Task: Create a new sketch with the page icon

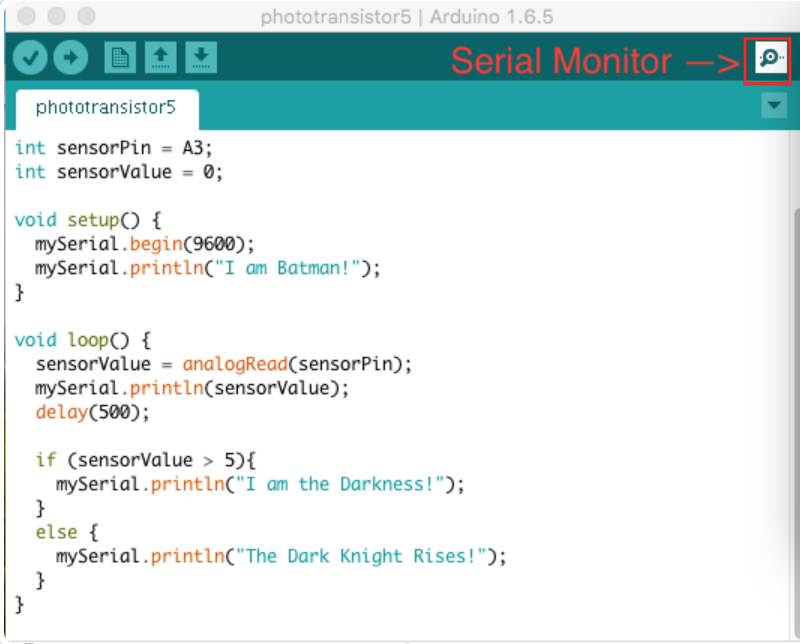Action: pyautogui.click(x=120, y=57)
